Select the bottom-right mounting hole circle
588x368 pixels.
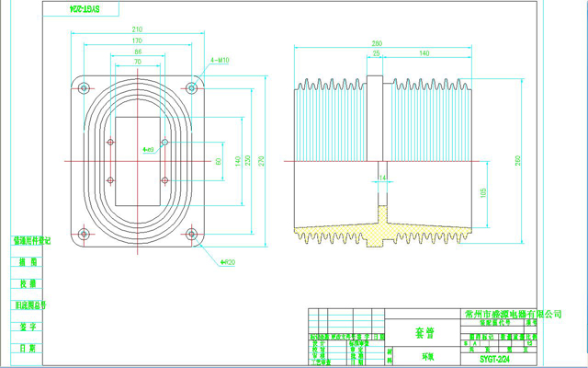pyautogui.click(x=191, y=236)
